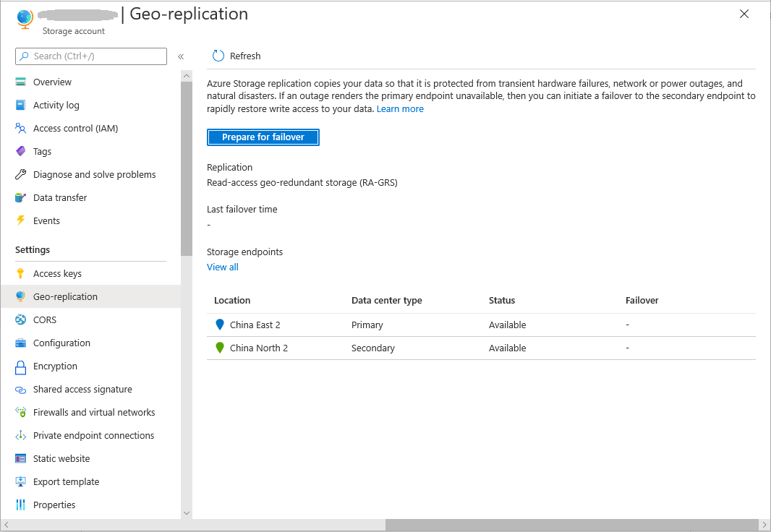Click sidebar scrollbar down arrow
771x532 pixels.
pyautogui.click(x=187, y=512)
